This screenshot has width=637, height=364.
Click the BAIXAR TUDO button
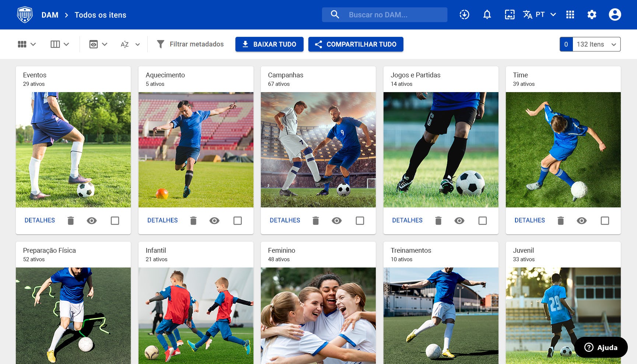269,44
